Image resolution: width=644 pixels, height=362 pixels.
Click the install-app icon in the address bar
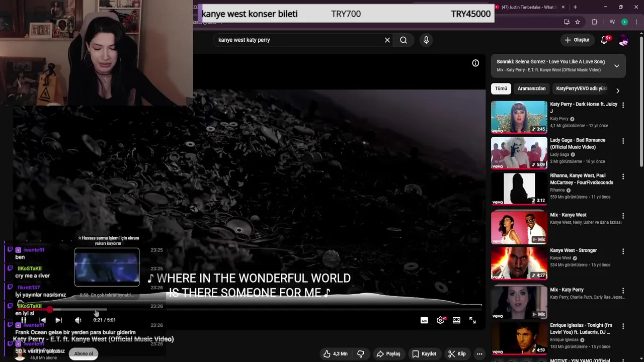(567, 22)
